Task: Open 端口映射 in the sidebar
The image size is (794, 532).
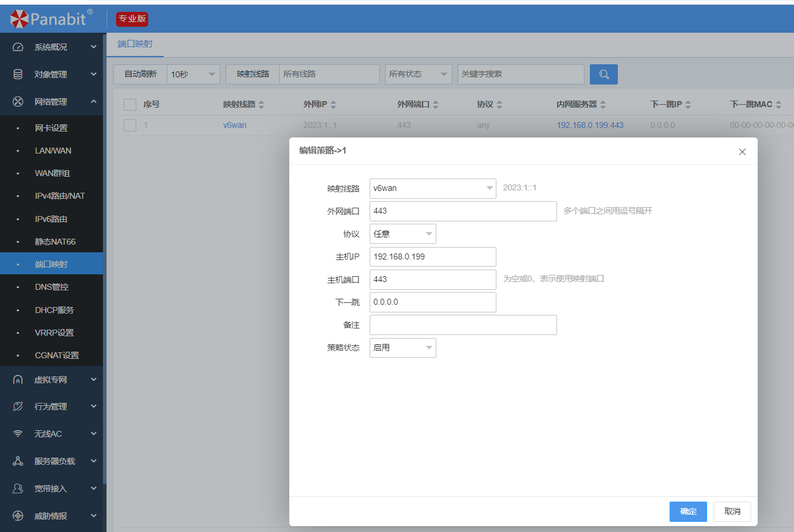Action: click(x=51, y=264)
